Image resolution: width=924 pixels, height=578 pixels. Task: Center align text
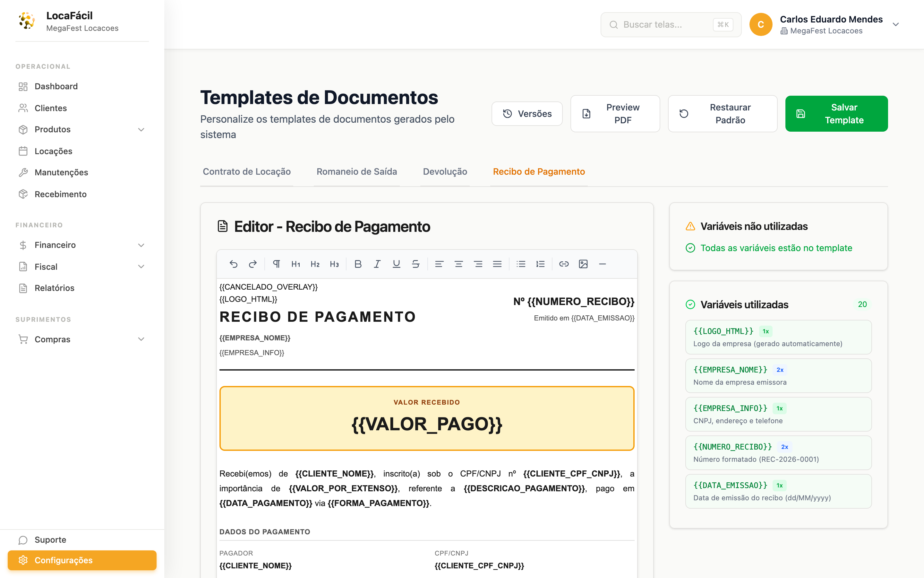pos(458,264)
